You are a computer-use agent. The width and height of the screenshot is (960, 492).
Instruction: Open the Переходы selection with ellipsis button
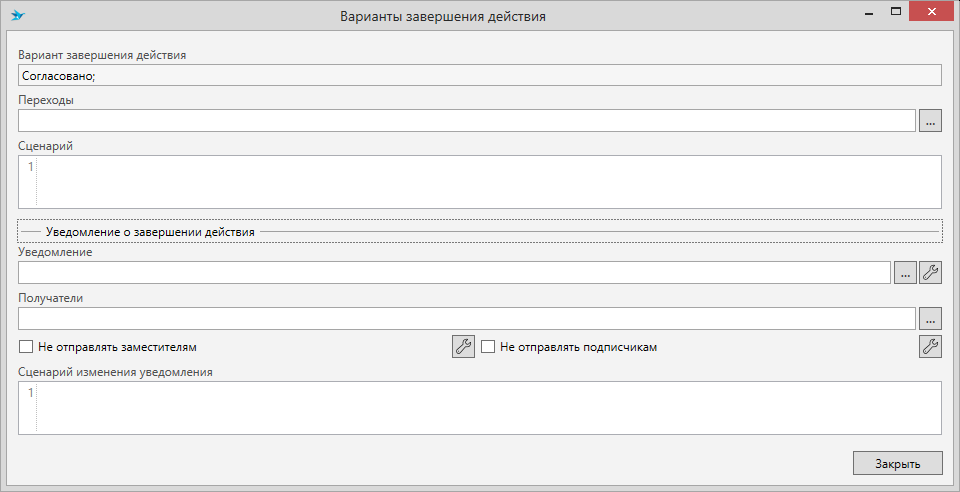tap(930, 121)
